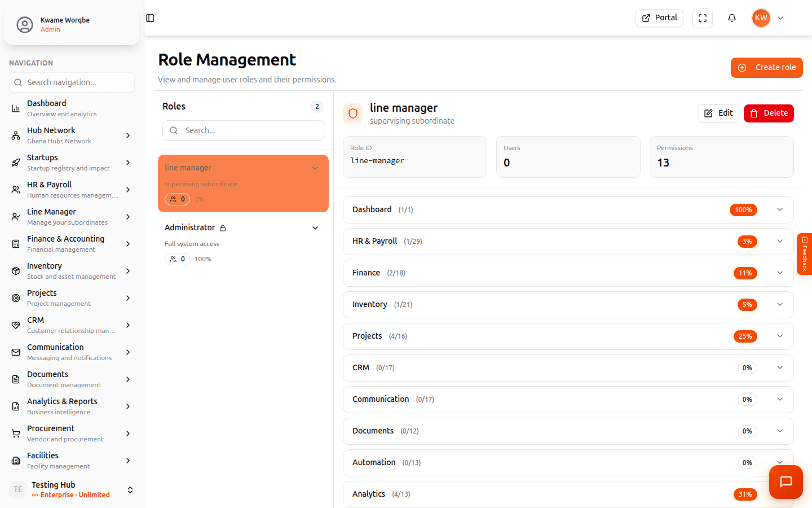Expand the Projects permissions group
812x508 pixels.
click(780, 336)
